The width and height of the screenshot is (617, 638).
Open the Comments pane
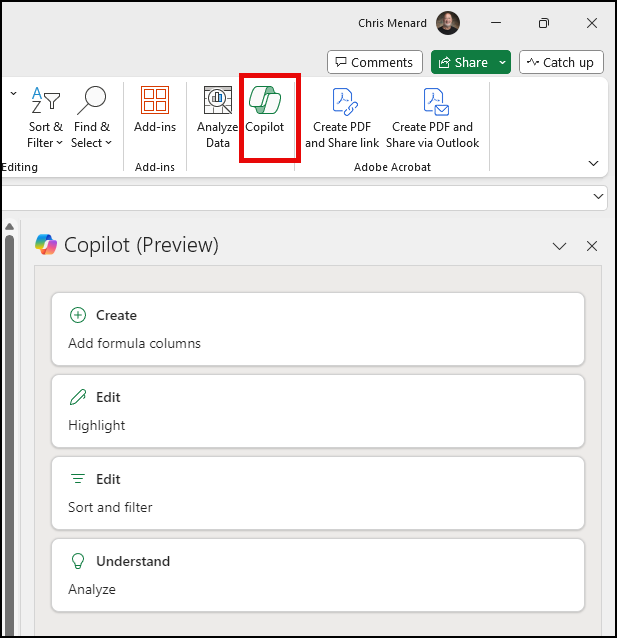coord(374,62)
